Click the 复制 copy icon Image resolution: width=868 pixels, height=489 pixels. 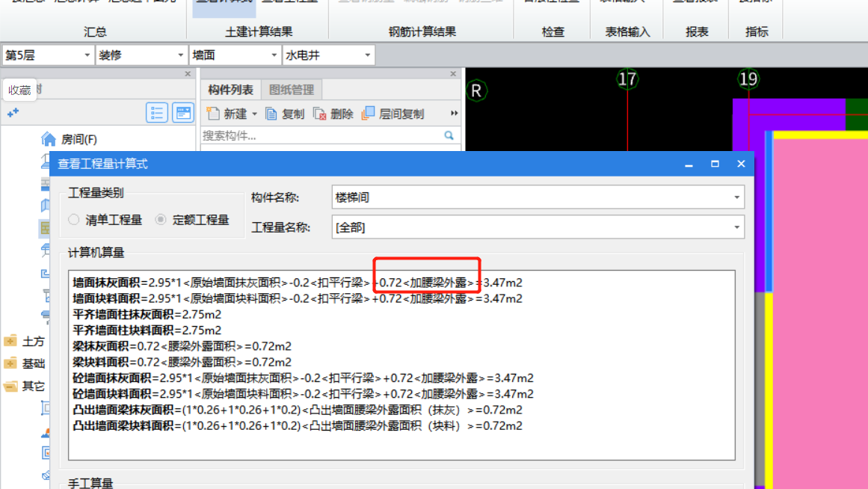pyautogui.click(x=271, y=114)
